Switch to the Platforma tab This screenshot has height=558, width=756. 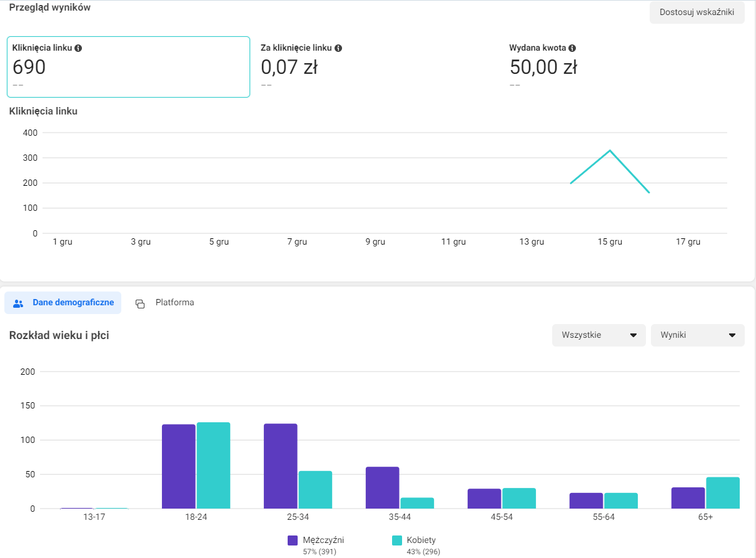(x=174, y=303)
